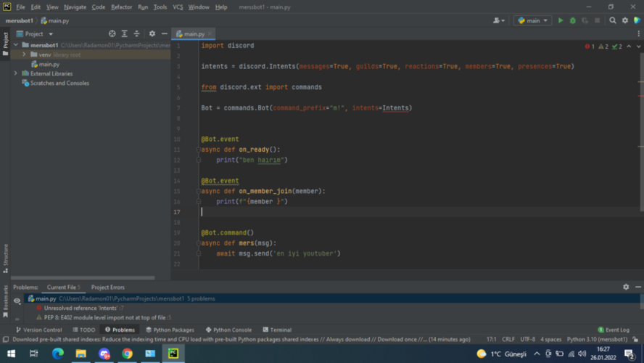The image size is (644, 363).
Task: Click Run with Coverage icon
Action: 585,20
